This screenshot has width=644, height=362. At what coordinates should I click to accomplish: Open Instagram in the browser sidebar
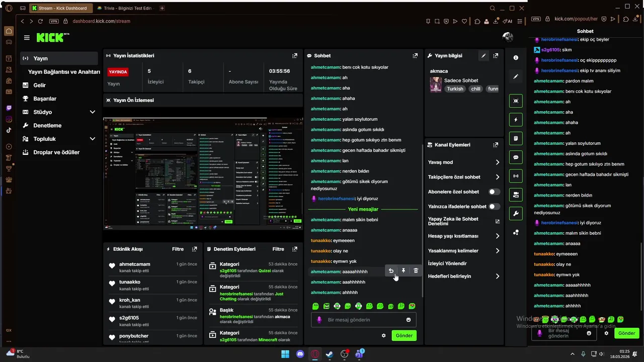[x=9, y=119]
